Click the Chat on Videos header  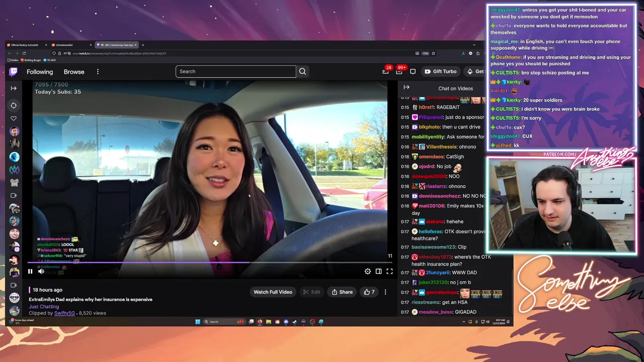[455, 88]
